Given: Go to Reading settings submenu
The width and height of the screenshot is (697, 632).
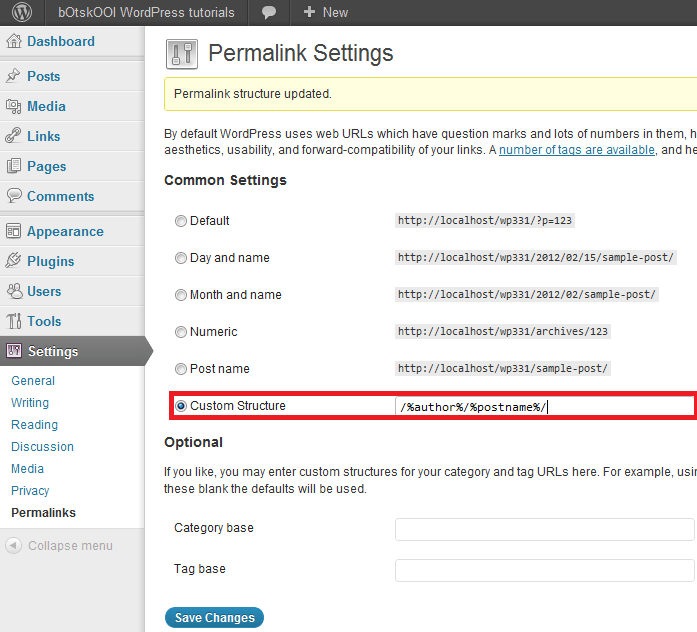Looking at the screenshot, I should (34, 424).
